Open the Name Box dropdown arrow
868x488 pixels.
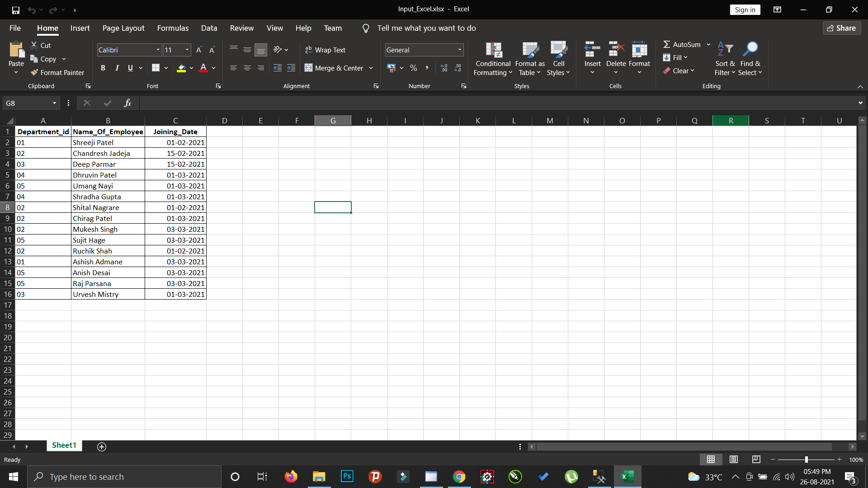54,103
